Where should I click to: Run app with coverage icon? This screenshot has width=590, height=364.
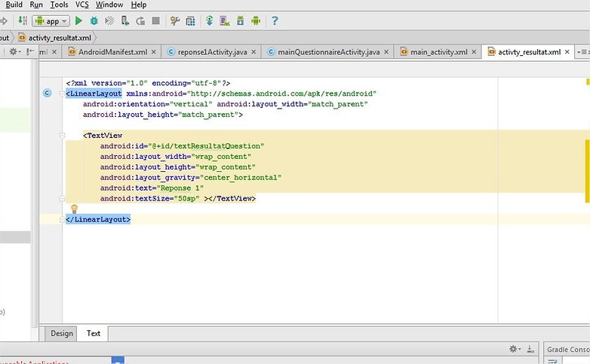click(x=109, y=20)
